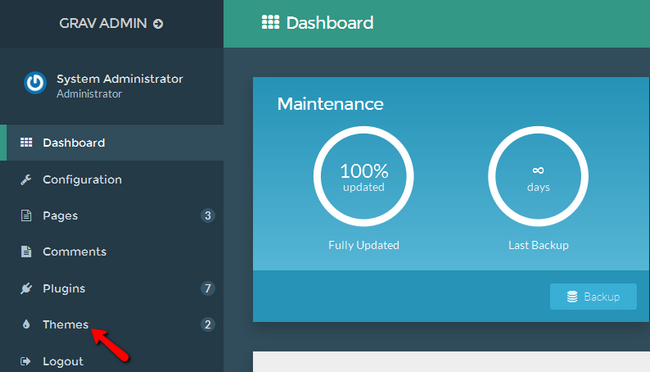The image size is (650, 372).
Task: Open the GRAV ADMIN title link
Action: 103,23
